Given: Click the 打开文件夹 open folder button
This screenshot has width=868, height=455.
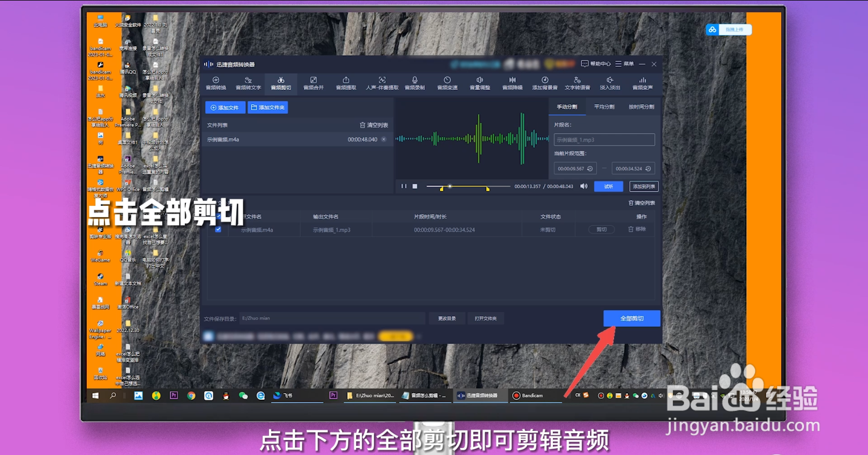Looking at the screenshot, I should [x=485, y=318].
